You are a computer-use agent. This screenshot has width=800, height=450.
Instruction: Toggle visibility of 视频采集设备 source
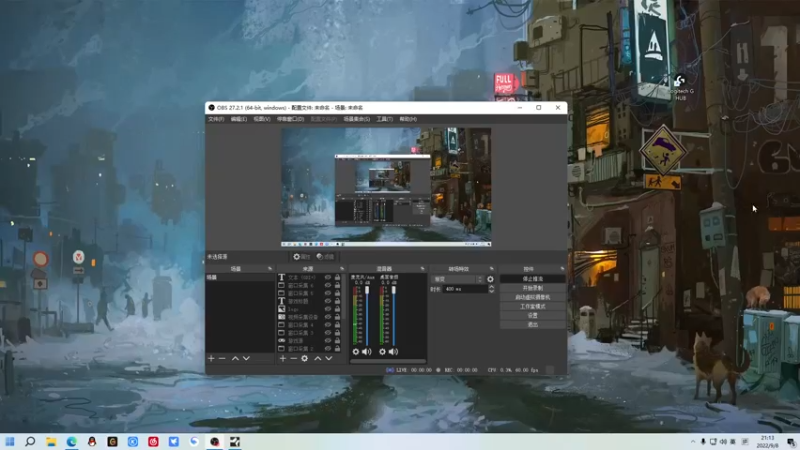coord(328,317)
